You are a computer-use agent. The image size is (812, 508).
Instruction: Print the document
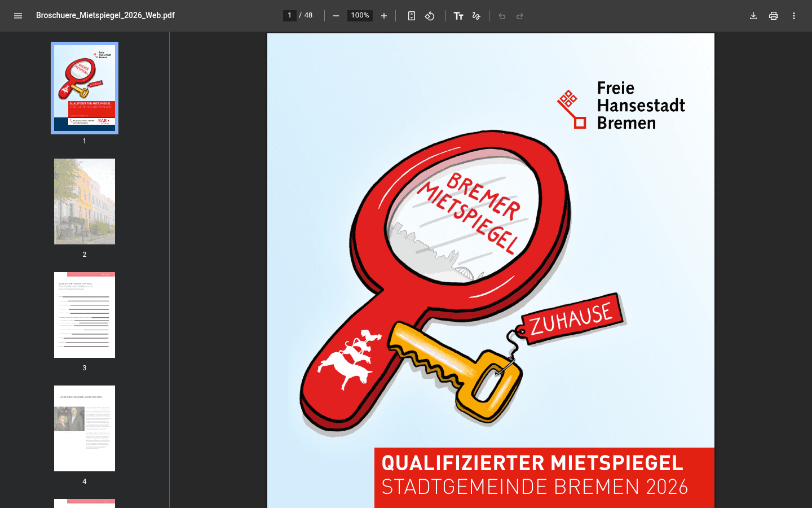774,16
